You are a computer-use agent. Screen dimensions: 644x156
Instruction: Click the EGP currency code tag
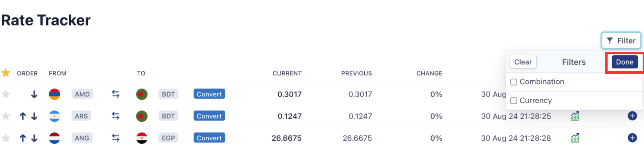[168, 138]
